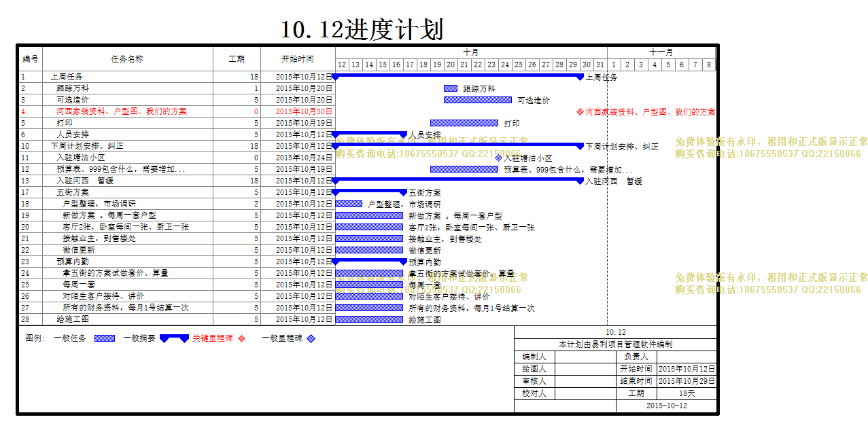Select the 微信更新 Gantt bar

coord(369,250)
